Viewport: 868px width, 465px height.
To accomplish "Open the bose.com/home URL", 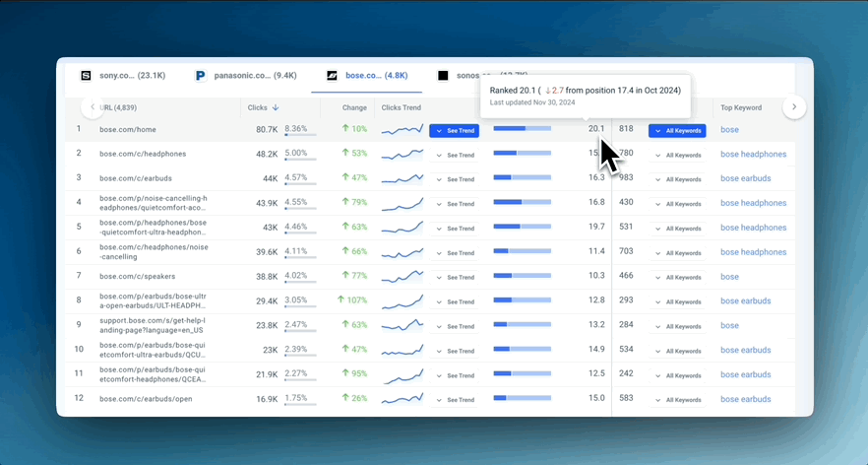I will point(128,130).
